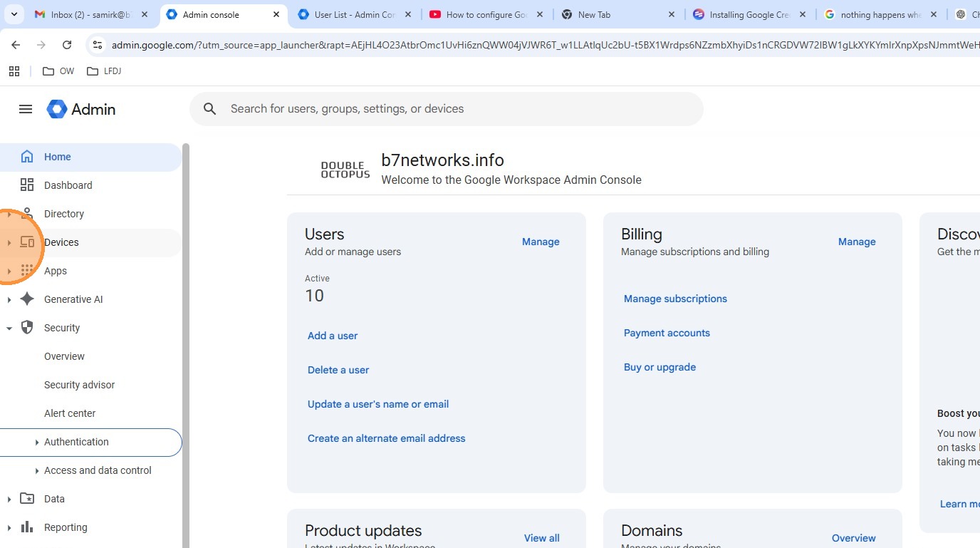Image resolution: width=980 pixels, height=548 pixels.
Task: Click Manage subscriptions link
Action: tap(675, 299)
